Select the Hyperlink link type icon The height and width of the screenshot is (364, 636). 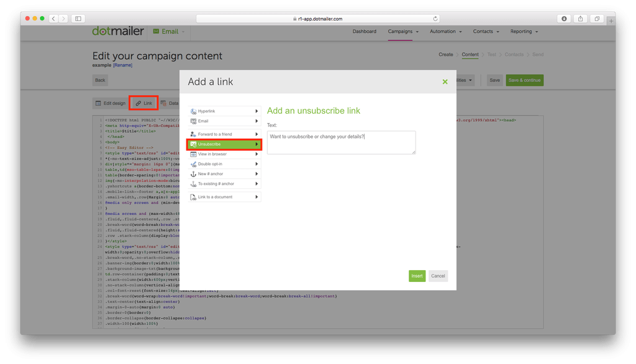pyautogui.click(x=194, y=111)
